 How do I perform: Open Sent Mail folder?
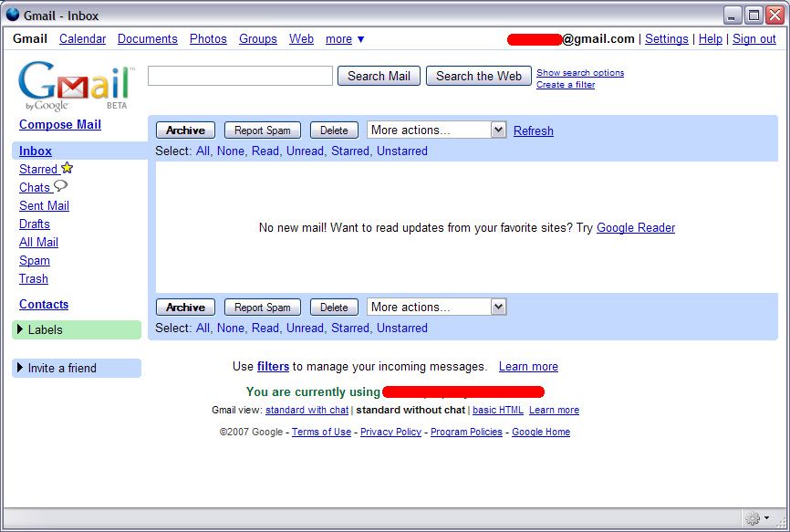tap(45, 205)
